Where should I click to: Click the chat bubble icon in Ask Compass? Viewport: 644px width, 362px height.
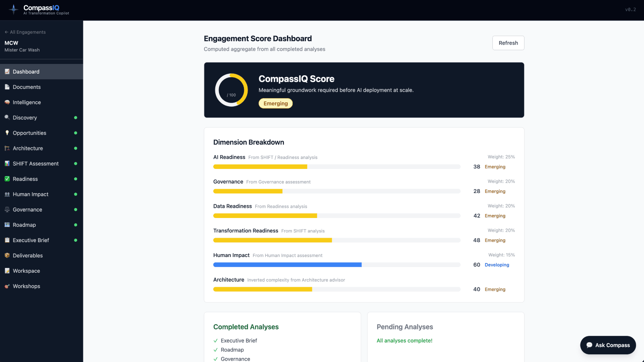[x=589, y=345]
